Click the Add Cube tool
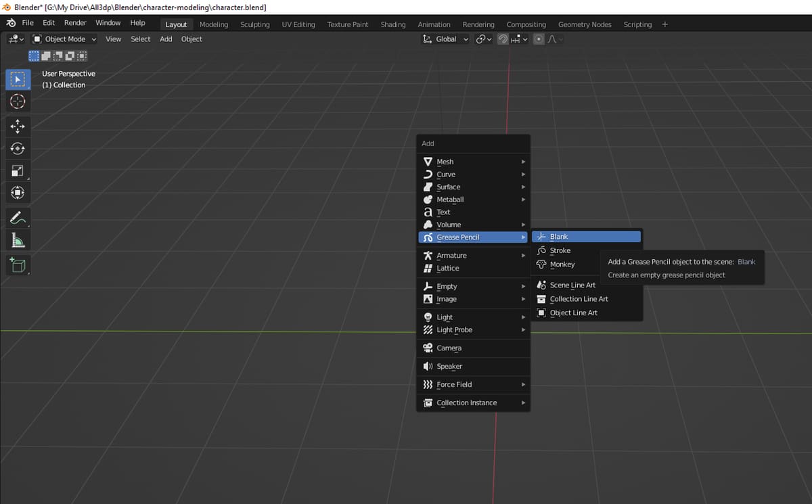 tap(18, 265)
